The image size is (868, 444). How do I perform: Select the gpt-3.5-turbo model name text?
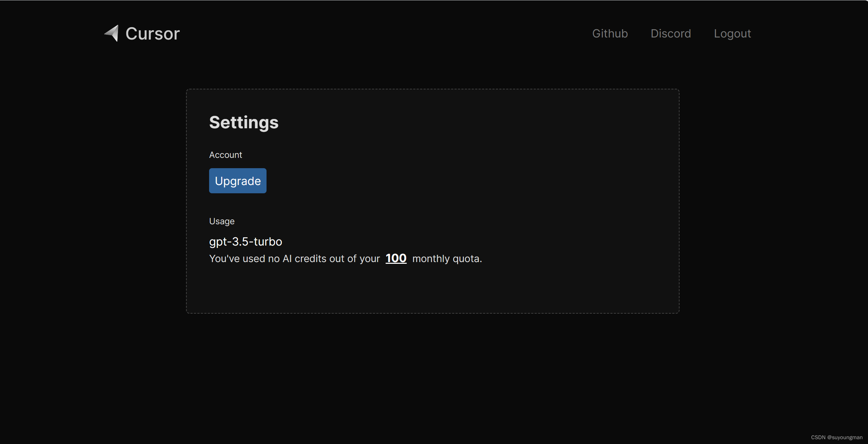click(x=245, y=241)
